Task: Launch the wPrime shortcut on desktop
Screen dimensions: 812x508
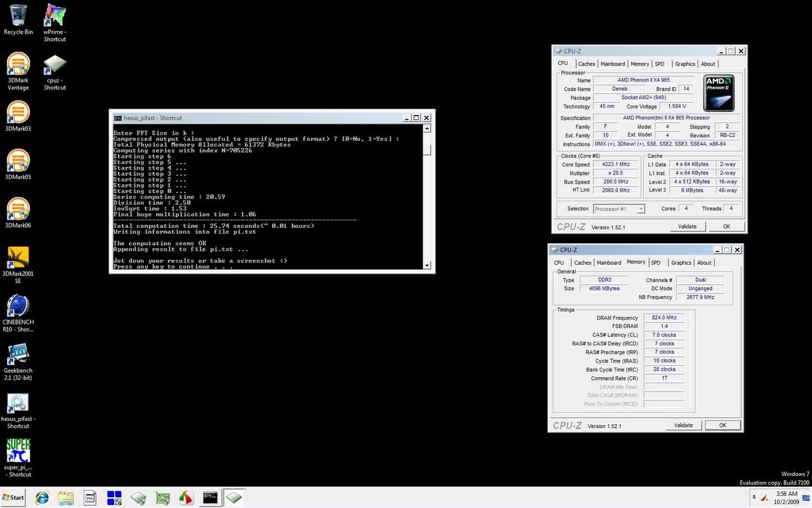Action: pos(55,22)
